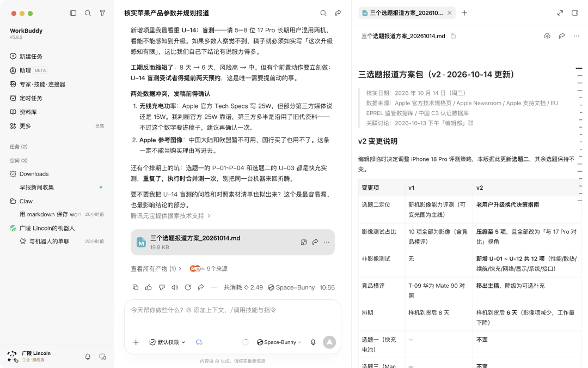Start voice input with the microphone

click(x=313, y=342)
